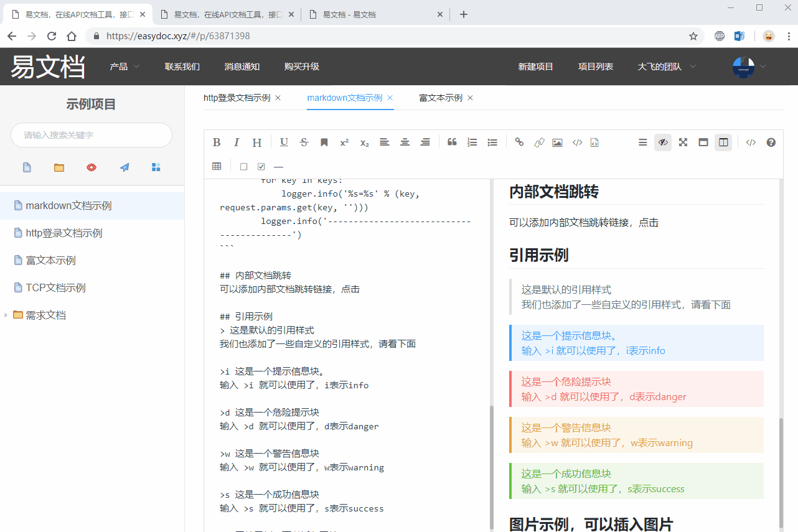Viewport: 798px width, 532px height.
Task: Click the preview pane scrollbar thumb
Action: click(x=781, y=472)
